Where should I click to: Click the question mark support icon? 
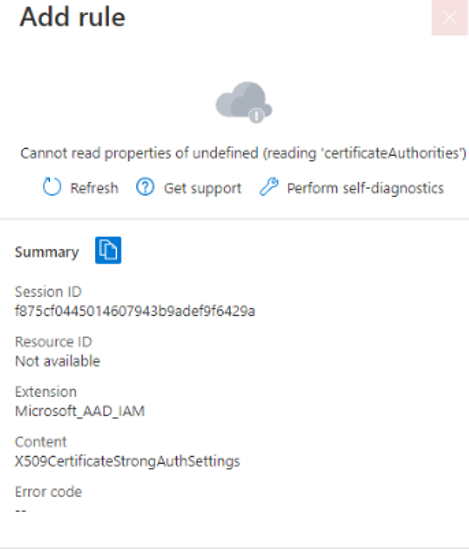tap(145, 187)
